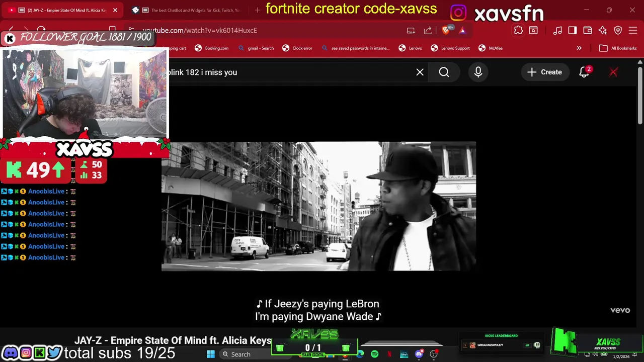Open YouTube notifications bell
Image resolution: width=644 pixels, height=362 pixels.
tap(584, 72)
